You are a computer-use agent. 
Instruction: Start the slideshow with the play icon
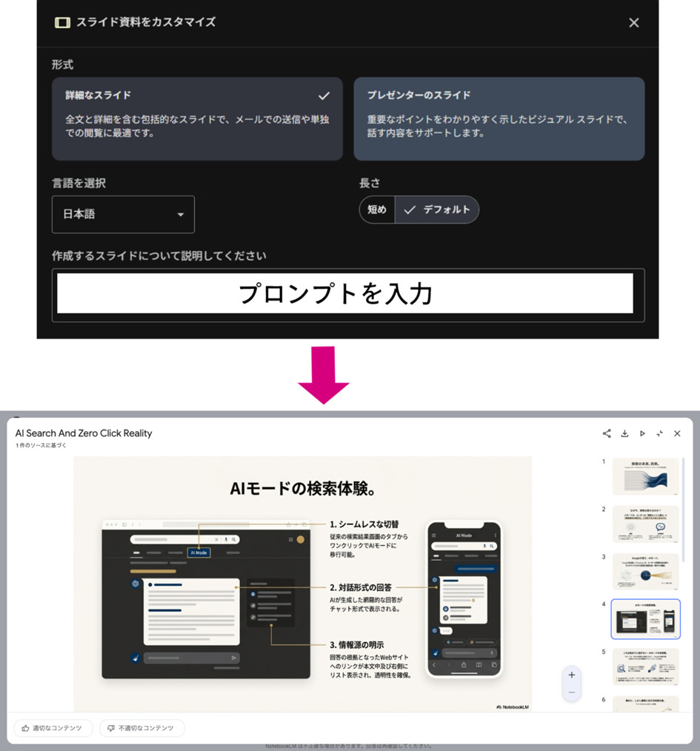(642, 433)
